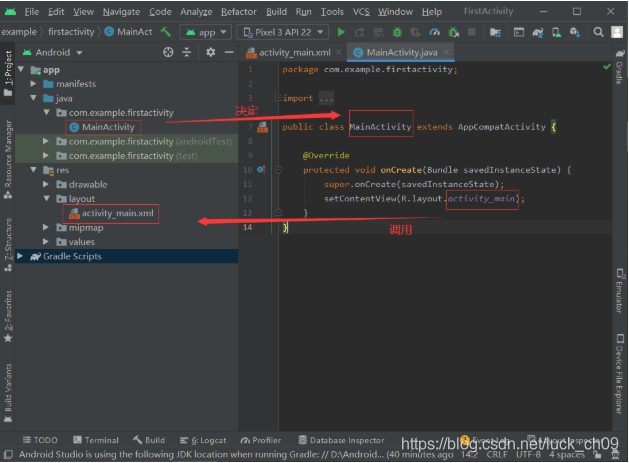Expand the Gradle Scripts tree node
The height and width of the screenshot is (463, 629).
coord(20,256)
